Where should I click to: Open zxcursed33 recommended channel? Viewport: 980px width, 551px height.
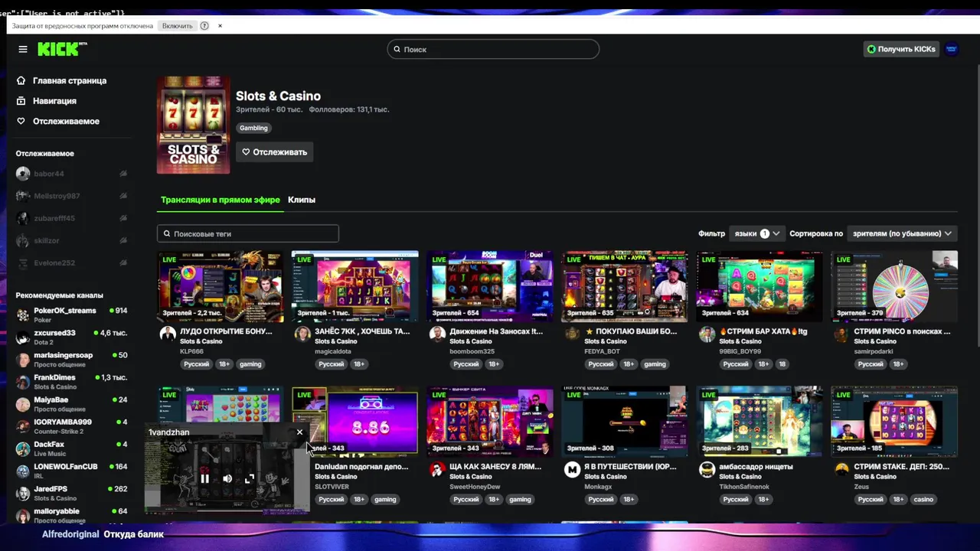pos(72,337)
